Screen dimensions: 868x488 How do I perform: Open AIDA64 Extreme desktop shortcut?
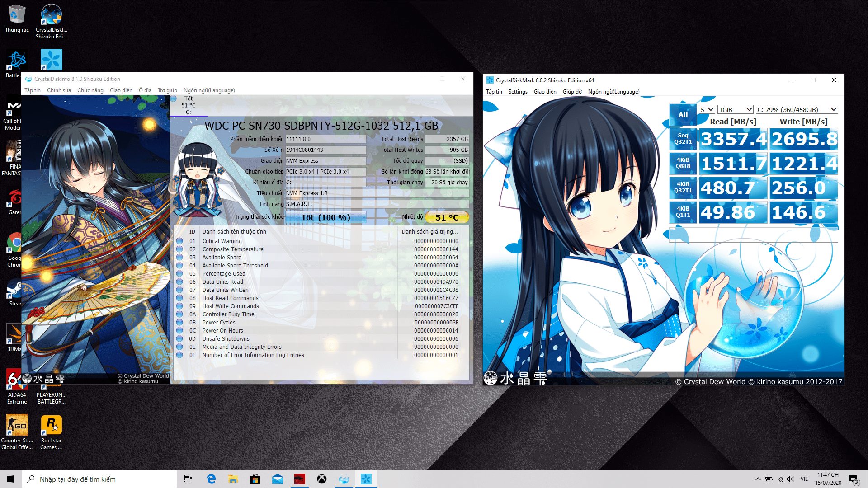click(x=17, y=387)
